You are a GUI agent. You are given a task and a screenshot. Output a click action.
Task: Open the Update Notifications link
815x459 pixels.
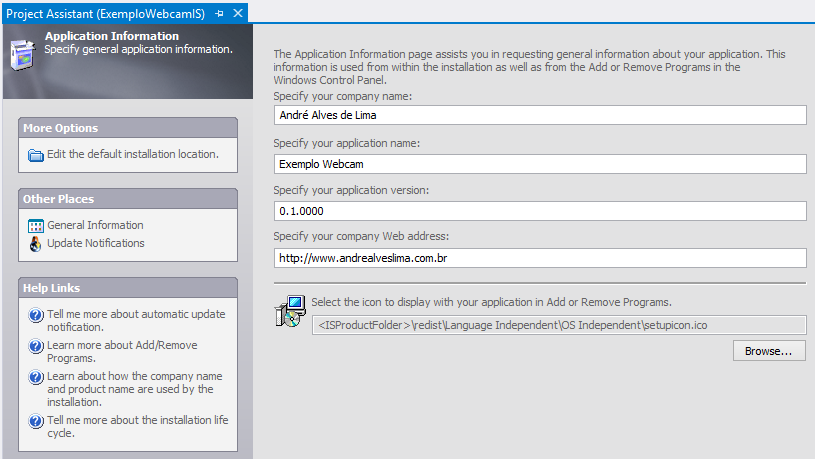click(96, 243)
